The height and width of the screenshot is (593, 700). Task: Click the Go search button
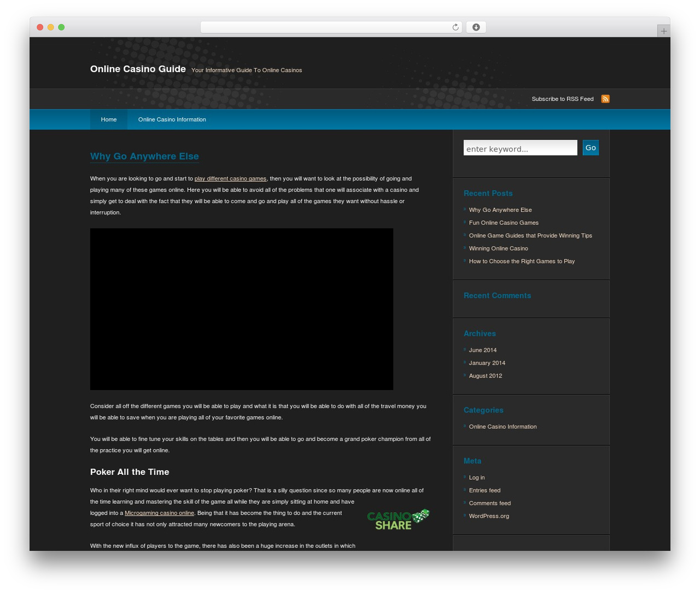tap(591, 148)
